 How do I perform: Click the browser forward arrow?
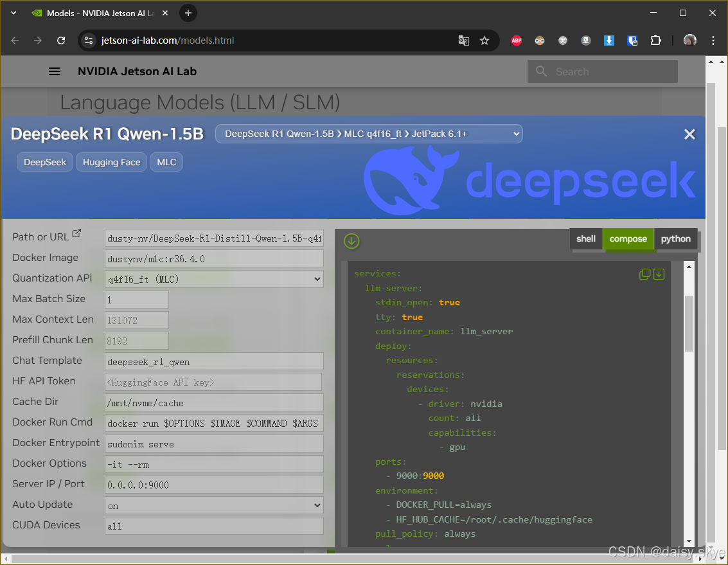point(38,40)
